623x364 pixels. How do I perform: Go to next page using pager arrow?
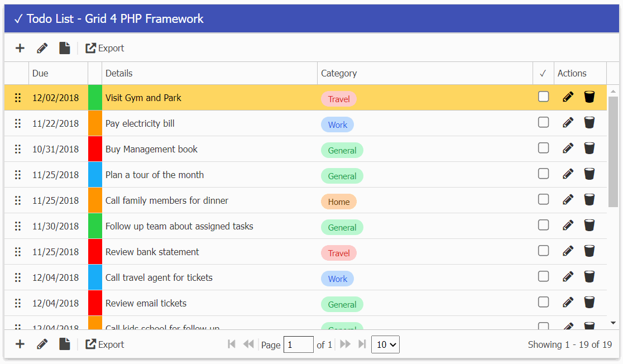coord(346,344)
